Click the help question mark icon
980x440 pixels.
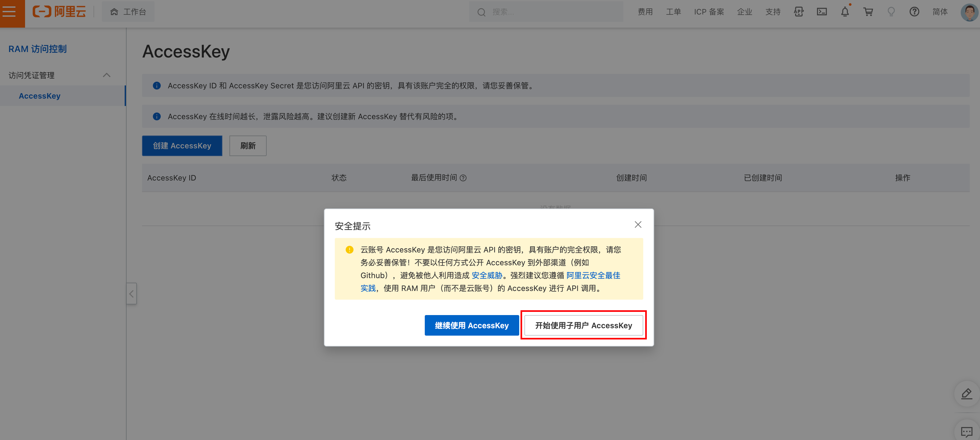pos(914,12)
